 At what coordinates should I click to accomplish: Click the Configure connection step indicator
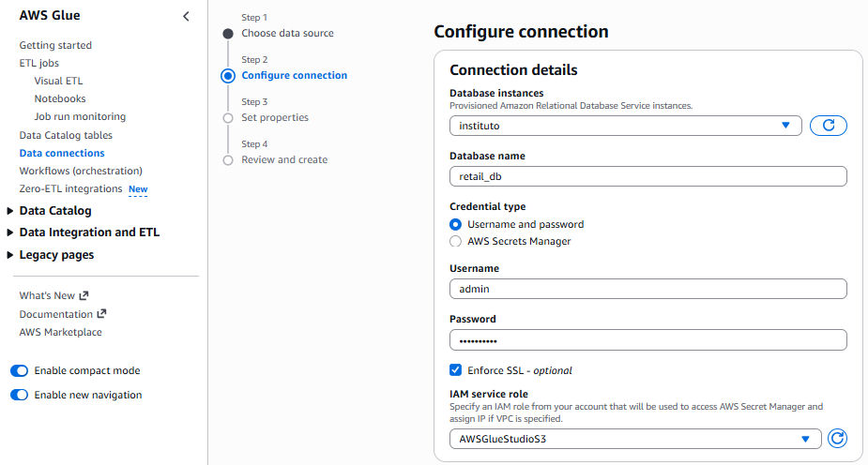click(x=228, y=76)
